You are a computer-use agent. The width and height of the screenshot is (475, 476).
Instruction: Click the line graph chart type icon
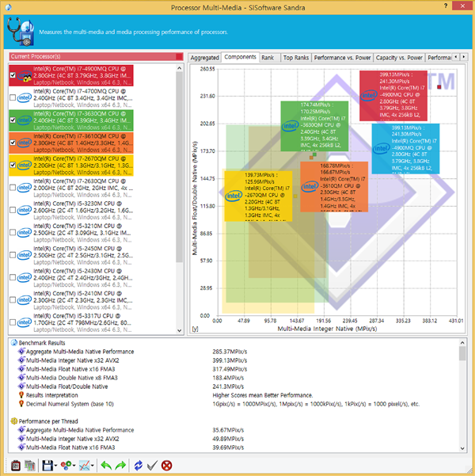click(85, 466)
